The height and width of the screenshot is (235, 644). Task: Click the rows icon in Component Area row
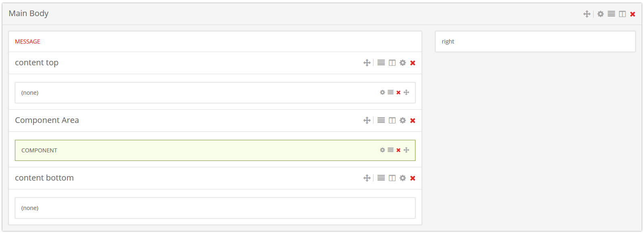point(381,121)
